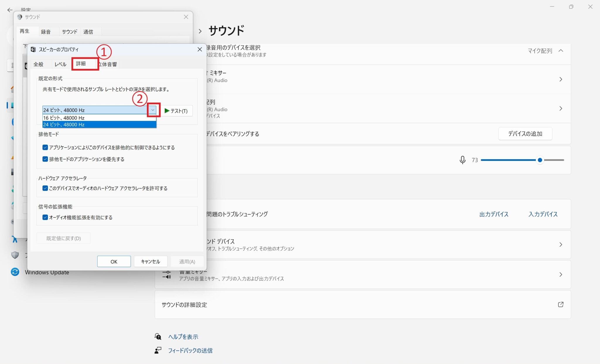
Task: Open the sample rate dropdown arrow
Action: [153, 110]
